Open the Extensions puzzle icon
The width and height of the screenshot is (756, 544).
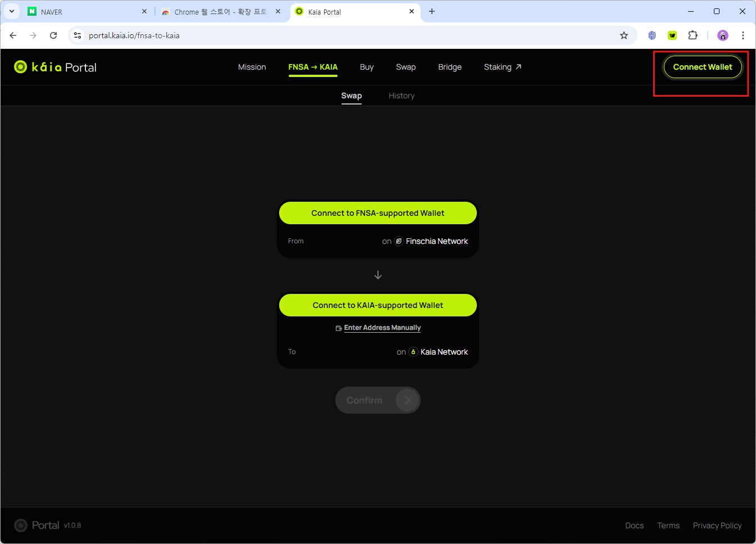(693, 35)
